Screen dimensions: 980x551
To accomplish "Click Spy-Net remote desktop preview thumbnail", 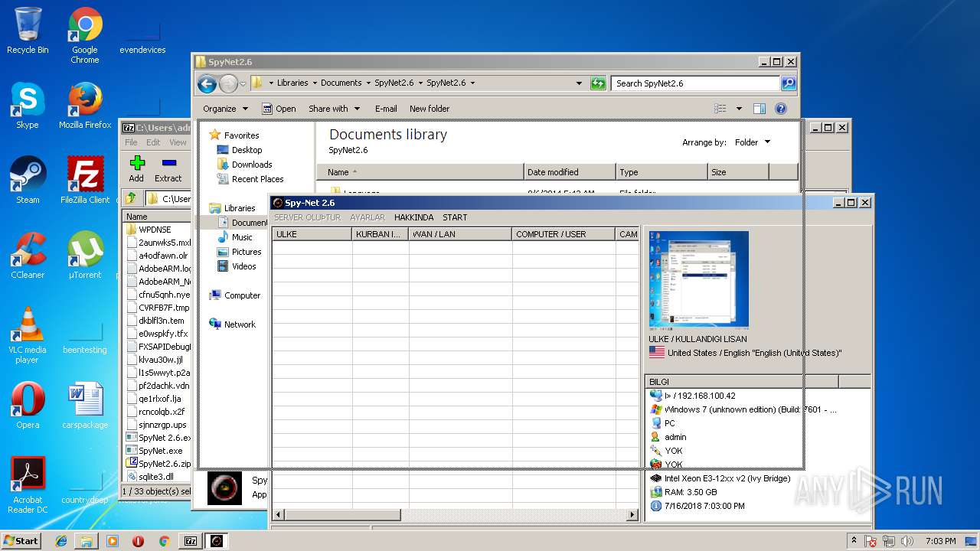I will pyautogui.click(x=699, y=280).
